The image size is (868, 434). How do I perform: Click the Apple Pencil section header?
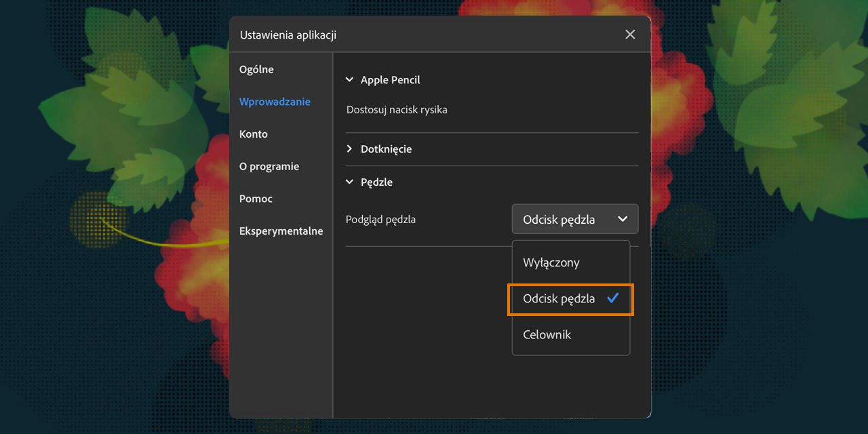[391, 79]
